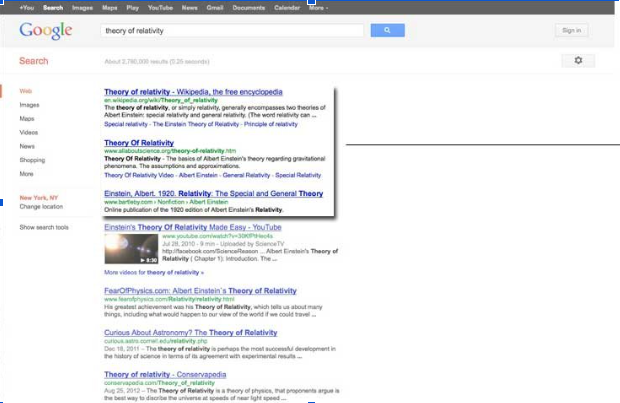Image resolution: width=620 pixels, height=403 pixels.
Task: Click the blue magnifier search button
Action: click(388, 30)
